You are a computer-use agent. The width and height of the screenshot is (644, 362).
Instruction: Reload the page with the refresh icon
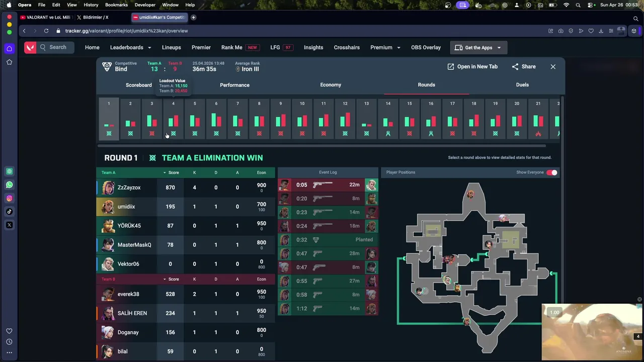coord(46,31)
